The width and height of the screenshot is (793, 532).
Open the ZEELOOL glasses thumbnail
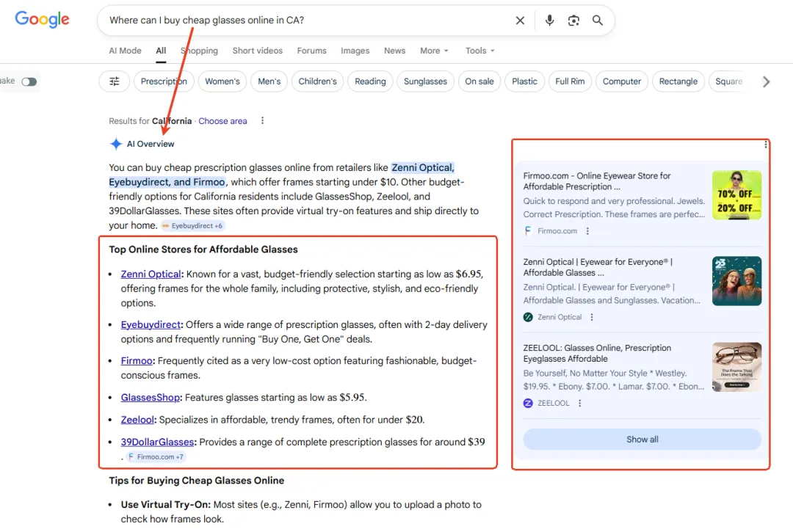click(737, 368)
